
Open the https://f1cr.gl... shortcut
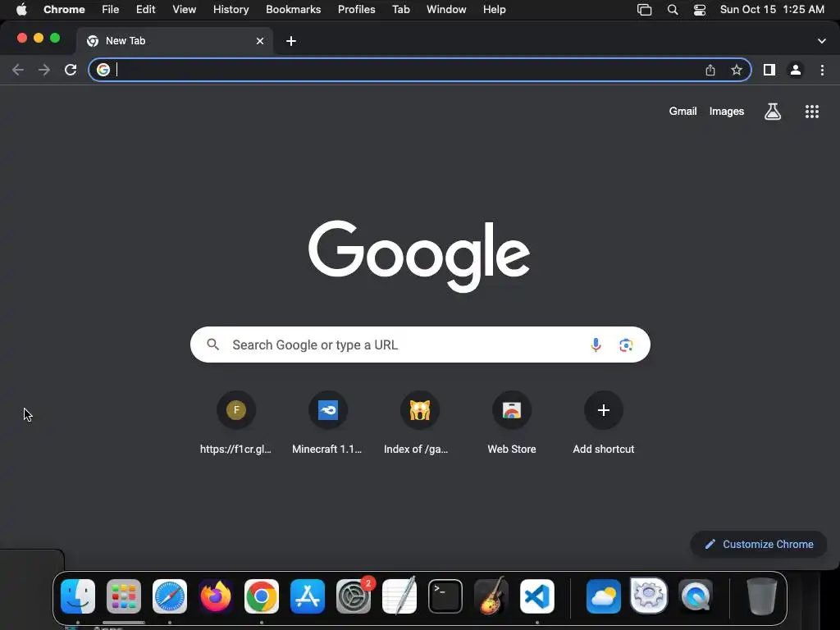235,423
